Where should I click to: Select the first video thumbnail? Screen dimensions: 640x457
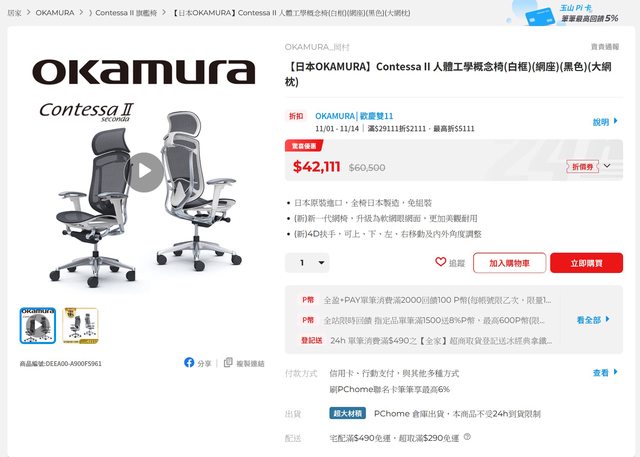[x=38, y=326]
